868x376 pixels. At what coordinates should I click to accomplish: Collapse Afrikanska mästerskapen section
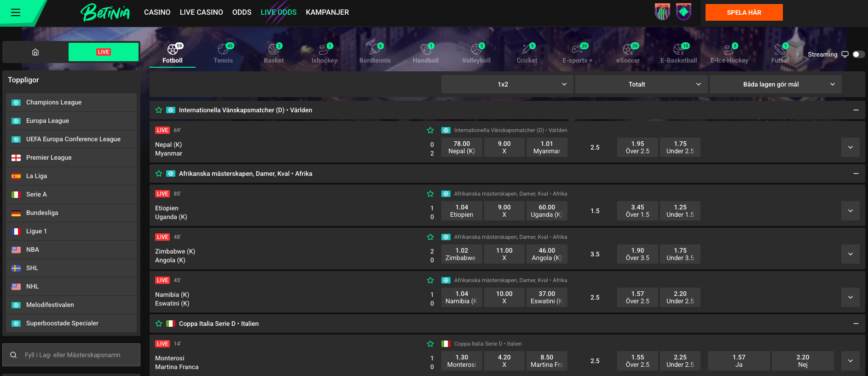(x=856, y=174)
